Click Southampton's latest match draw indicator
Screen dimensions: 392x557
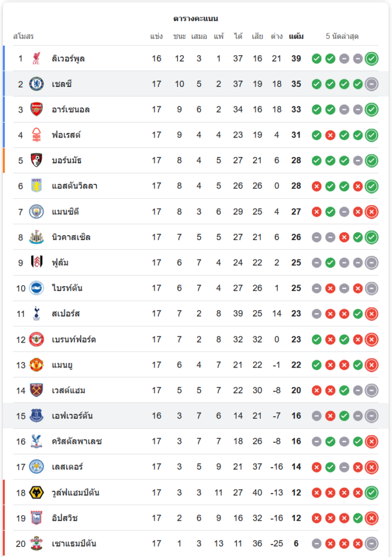click(x=371, y=544)
